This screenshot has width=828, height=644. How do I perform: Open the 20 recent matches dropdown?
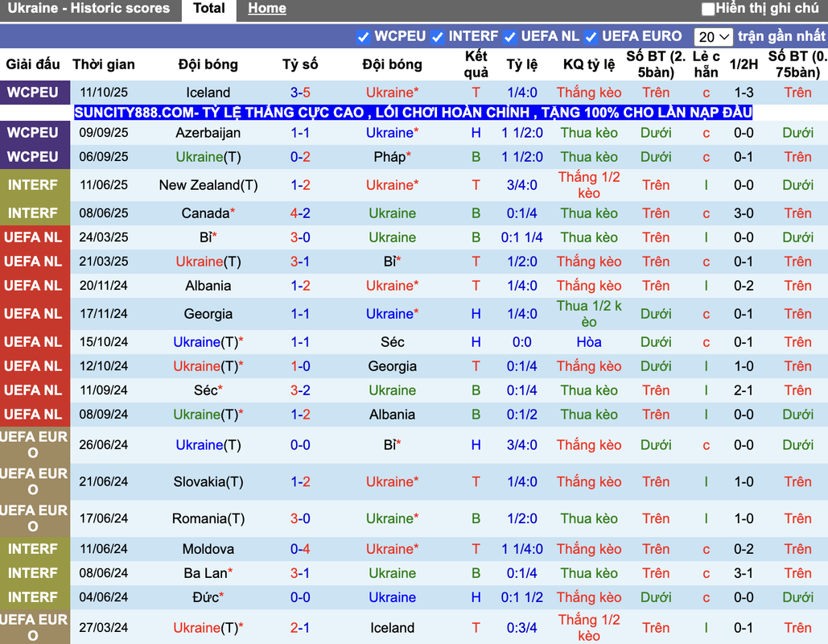point(714,37)
